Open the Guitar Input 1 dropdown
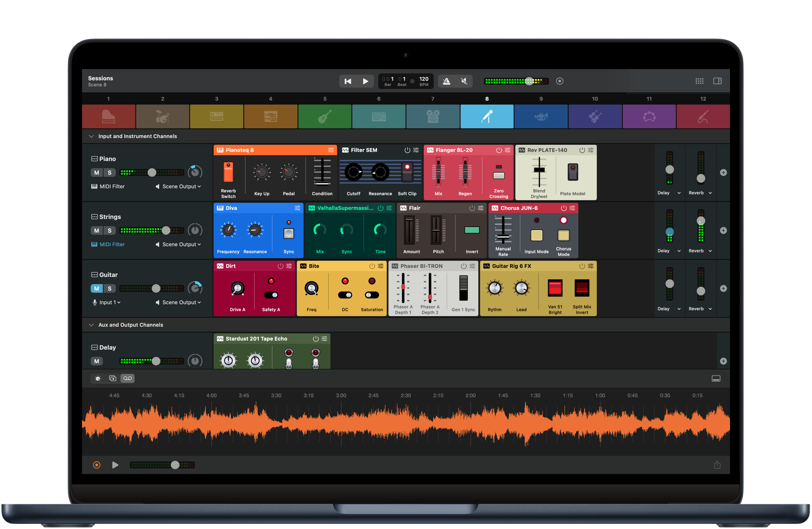The width and height of the screenshot is (812, 529). click(x=107, y=302)
